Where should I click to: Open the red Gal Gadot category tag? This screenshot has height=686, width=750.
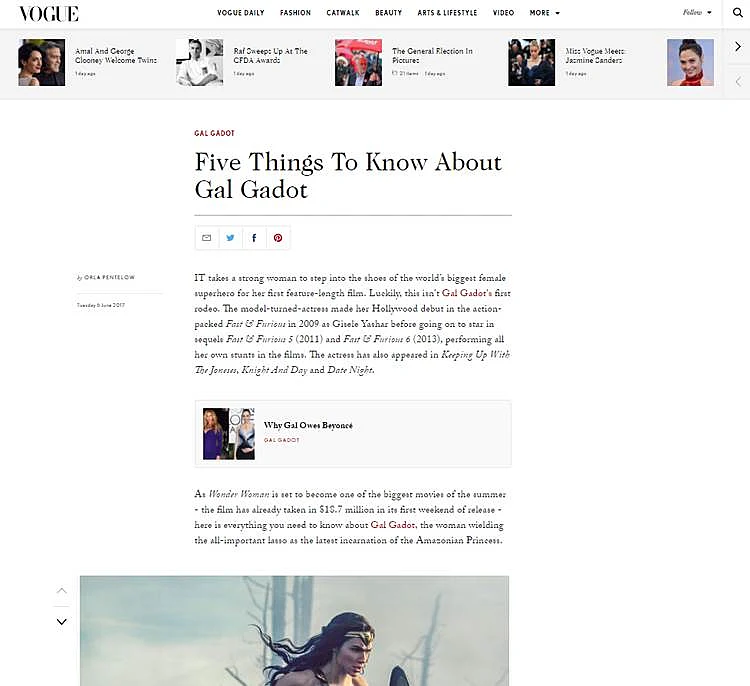[x=214, y=133]
